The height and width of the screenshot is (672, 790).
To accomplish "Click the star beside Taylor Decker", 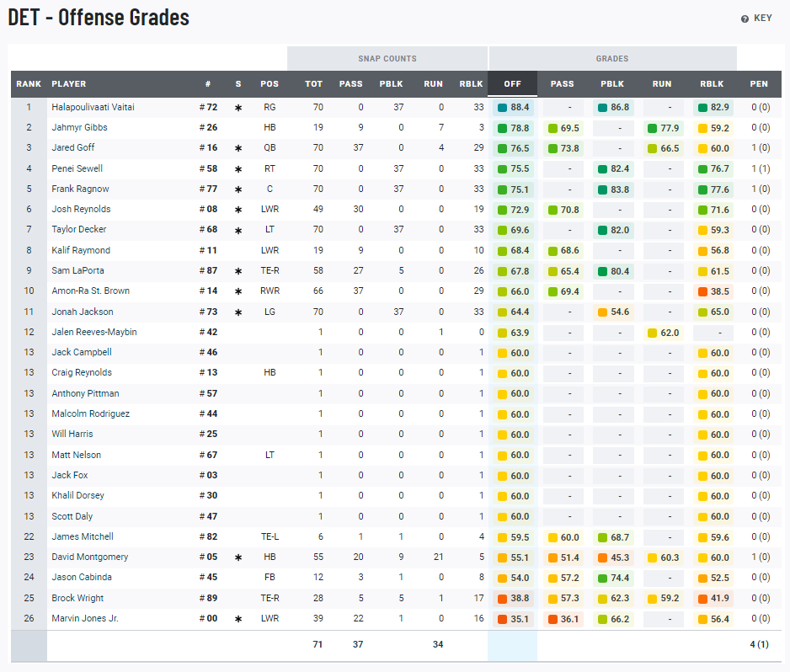I will point(238,229).
